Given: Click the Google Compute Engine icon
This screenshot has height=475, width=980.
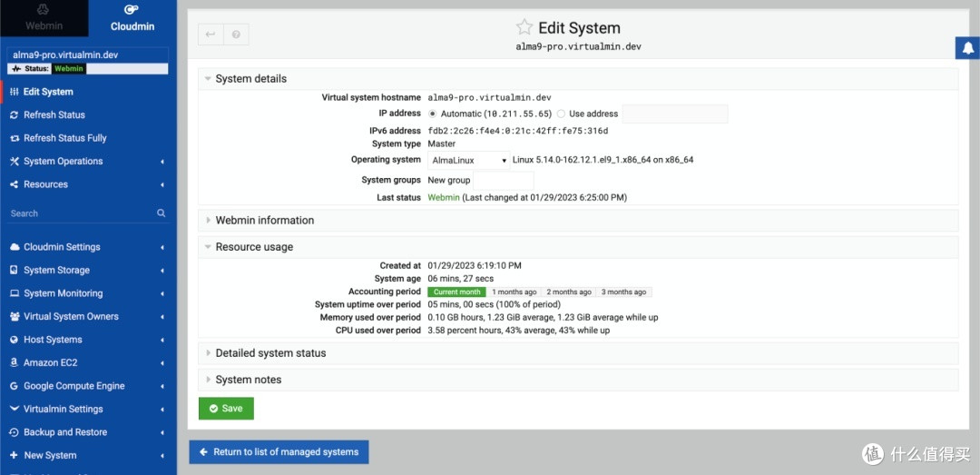Looking at the screenshot, I should click(15, 385).
